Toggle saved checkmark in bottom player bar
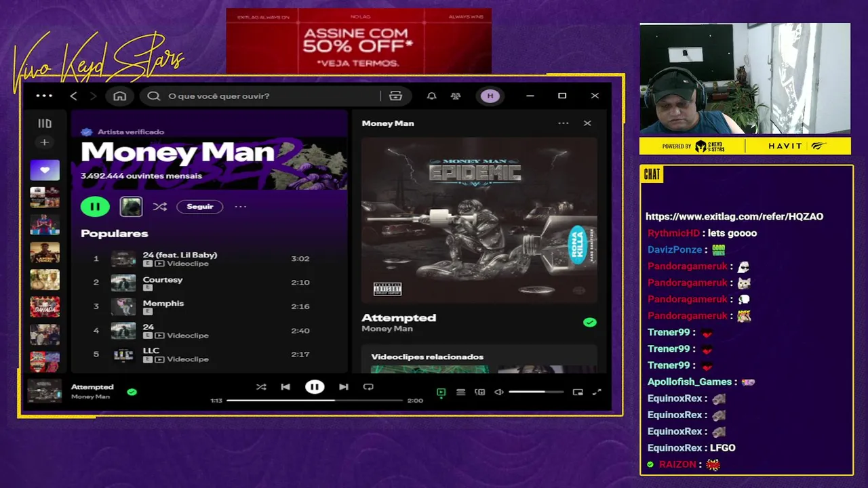 132,392
